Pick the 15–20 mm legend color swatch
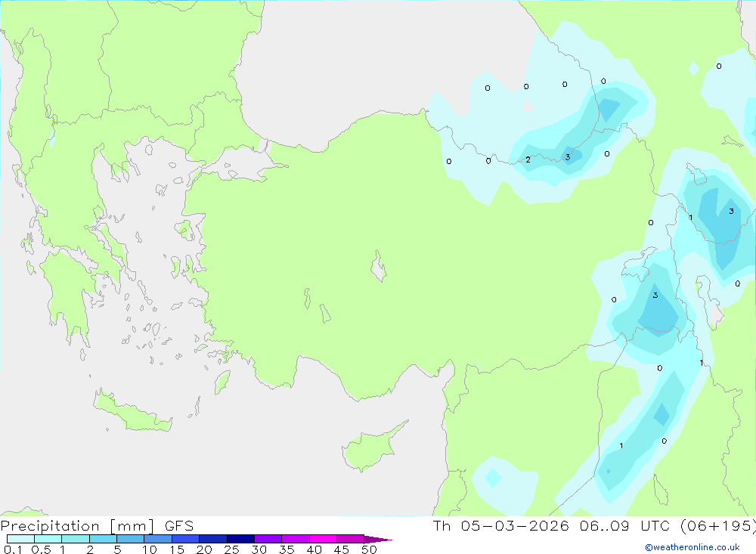 (185, 539)
